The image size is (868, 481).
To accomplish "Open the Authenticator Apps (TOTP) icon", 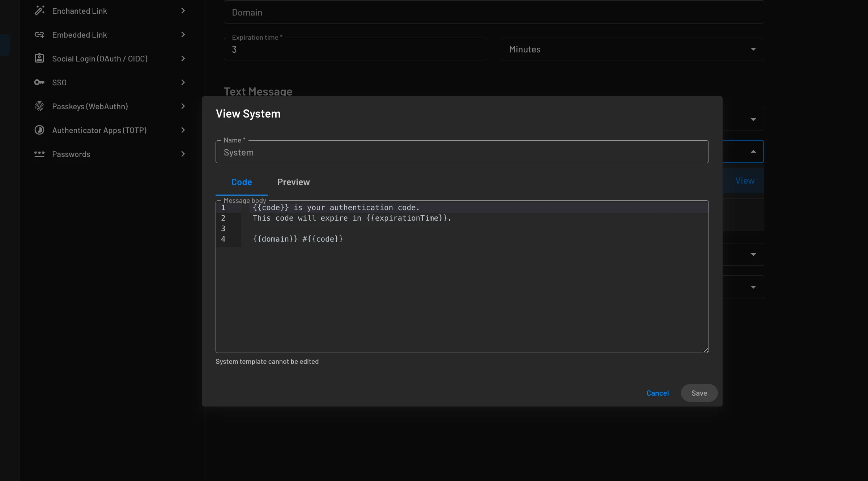I will (x=39, y=130).
